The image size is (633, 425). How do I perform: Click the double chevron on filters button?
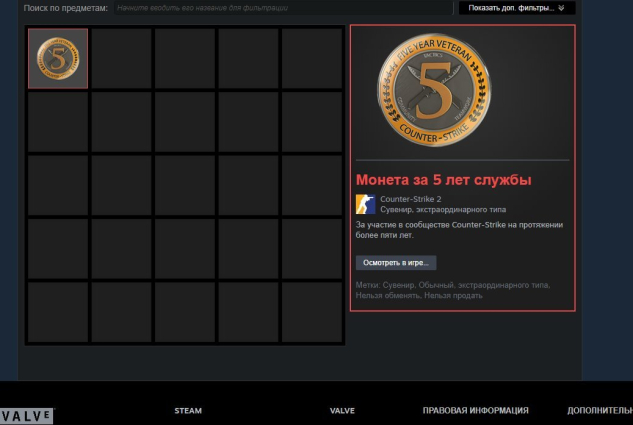point(561,8)
